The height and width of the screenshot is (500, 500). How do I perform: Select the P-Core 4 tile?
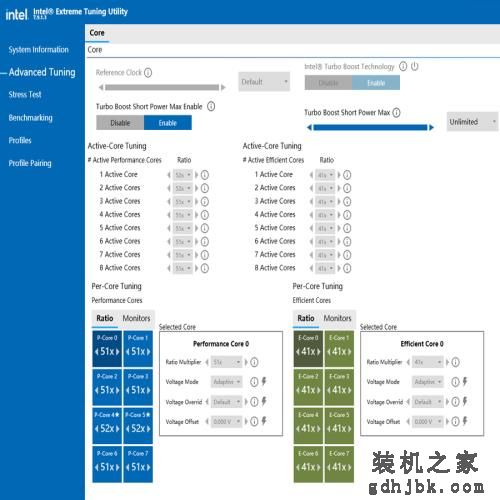107,426
